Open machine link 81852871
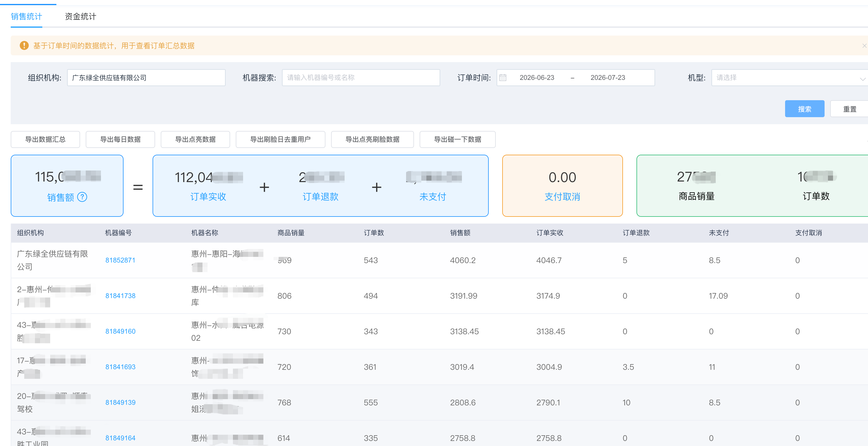The height and width of the screenshot is (446, 868). [120, 260]
